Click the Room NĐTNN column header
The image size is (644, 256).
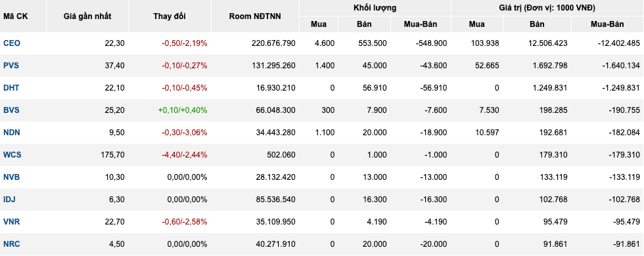coord(255,16)
